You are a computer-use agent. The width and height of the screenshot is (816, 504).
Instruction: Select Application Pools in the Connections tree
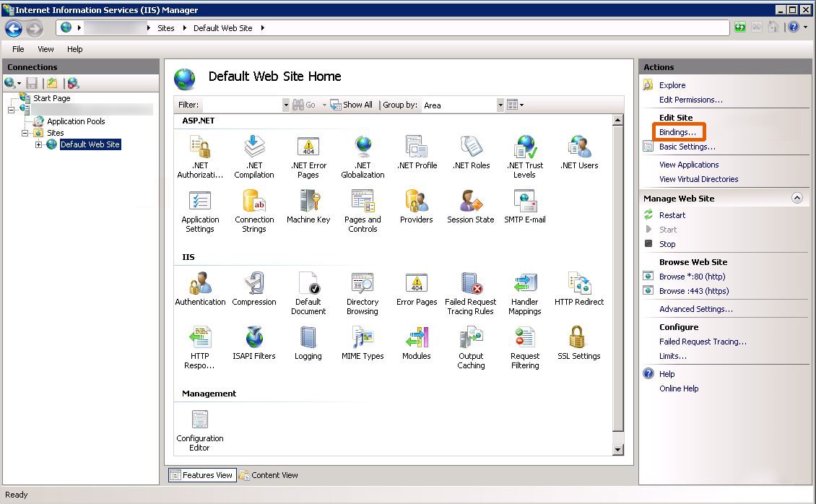76,121
